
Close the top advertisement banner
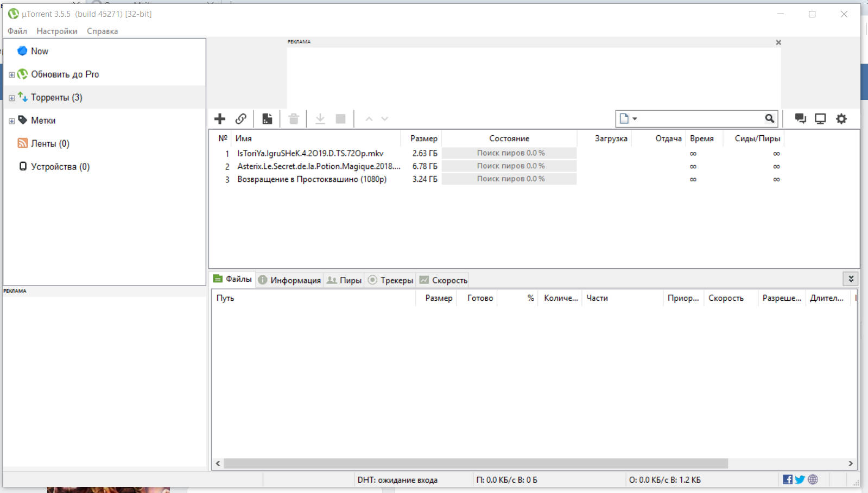point(778,42)
